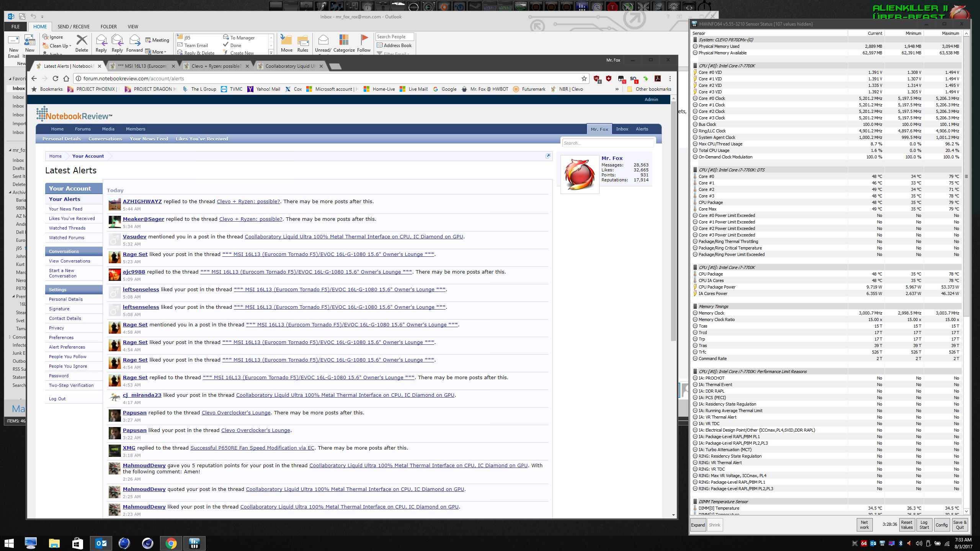Switch to the MSI 16L13 Chrome tab
This screenshot has width=980, height=551.
coord(142,66)
